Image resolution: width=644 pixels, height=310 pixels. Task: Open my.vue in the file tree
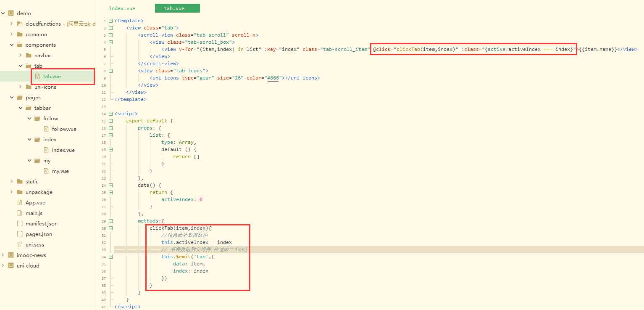click(60, 171)
